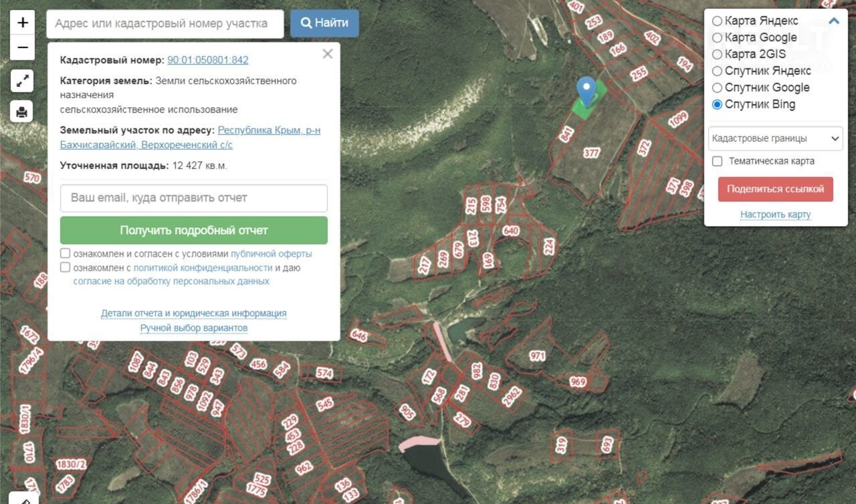Check privacy policy consent checkbox
Image resolution: width=856 pixels, height=504 pixels.
(66, 267)
